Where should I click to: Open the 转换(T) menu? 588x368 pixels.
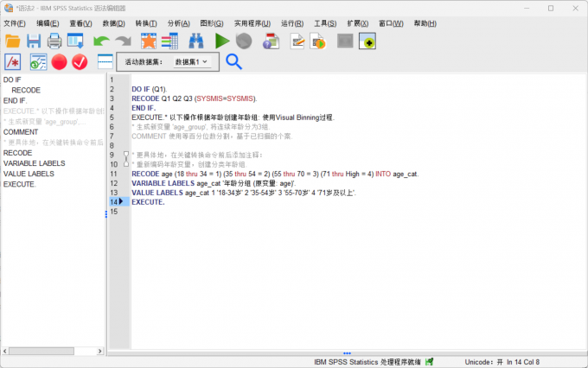pyautogui.click(x=146, y=23)
